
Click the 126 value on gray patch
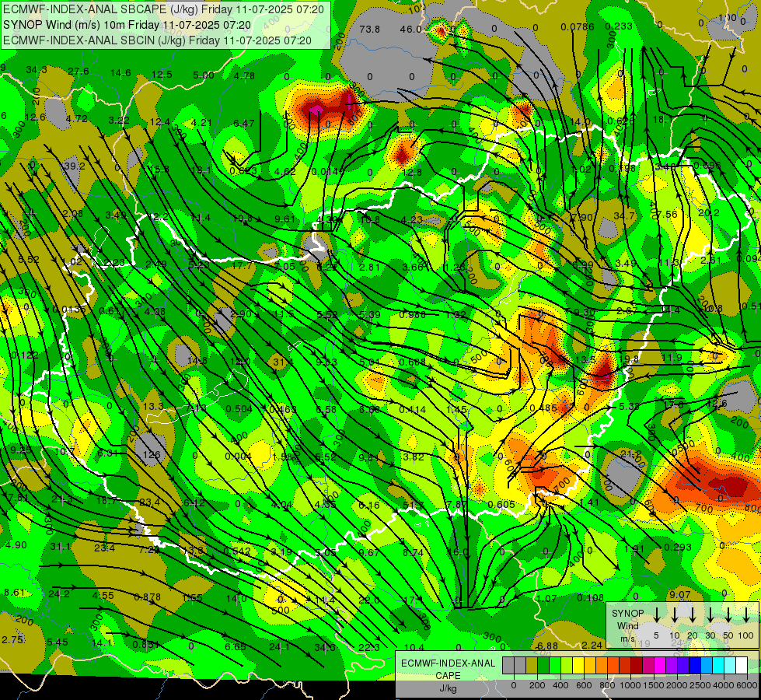pyautogui.click(x=152, y=455)
